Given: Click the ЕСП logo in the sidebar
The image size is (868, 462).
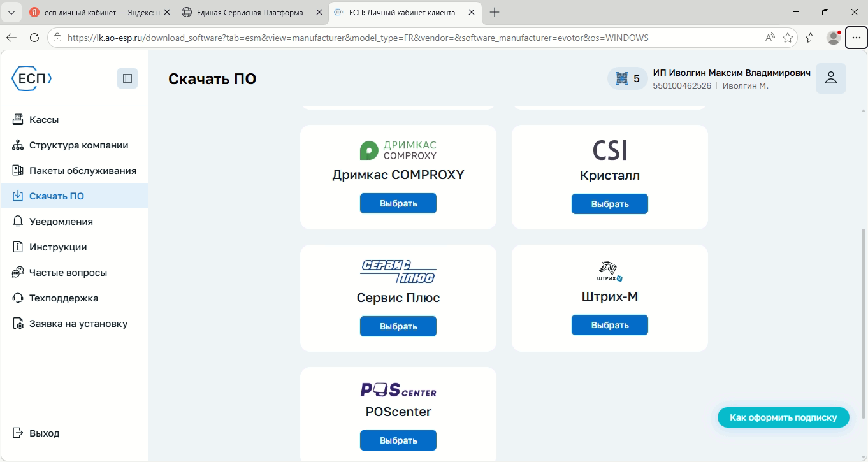Looking at the screenshot, I should (x=32, y=78).
